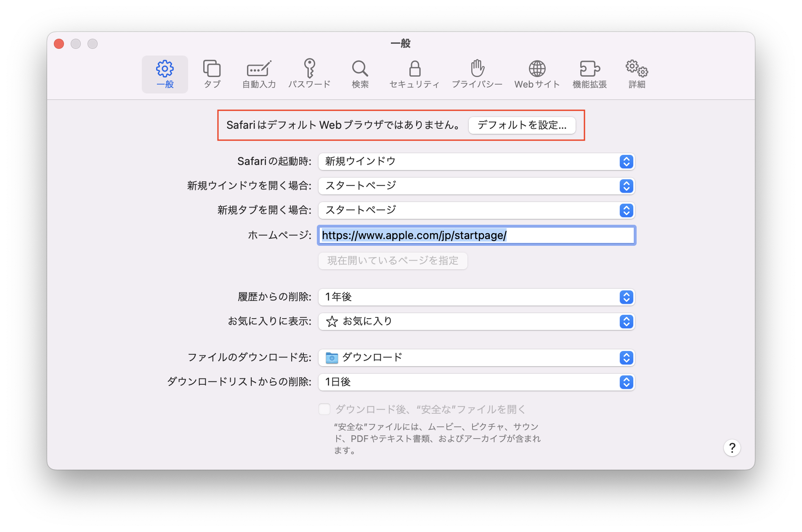The width and height of the screenshot is (802, 532).
Task: Click the help question mark button
Action: pyautogui.click(x=732, y=448)
